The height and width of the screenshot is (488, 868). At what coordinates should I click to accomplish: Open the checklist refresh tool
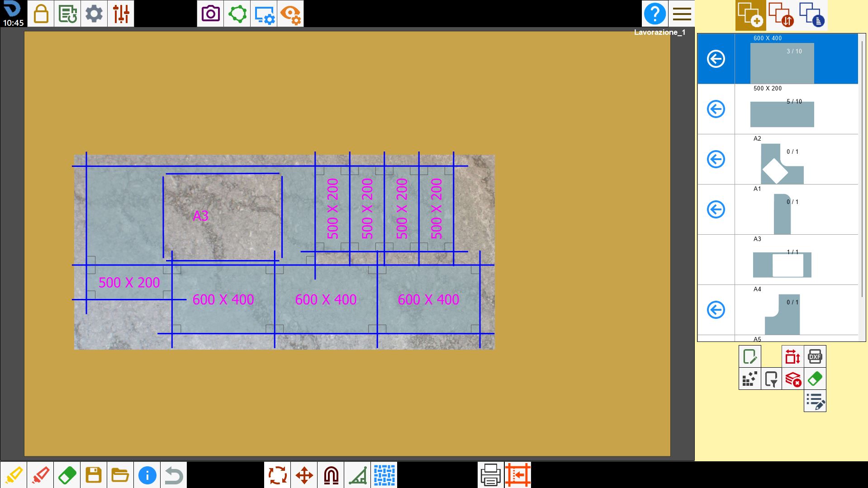[x=67, y=14]
